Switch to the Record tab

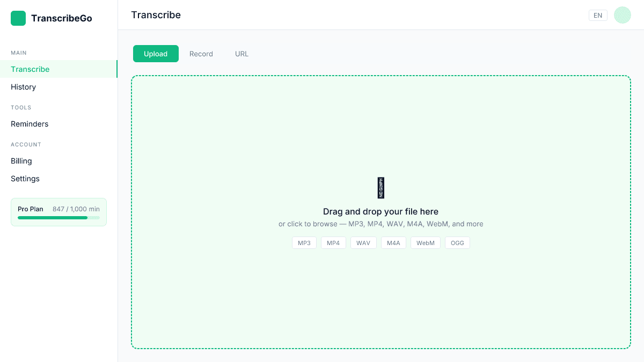click(201, 54)
